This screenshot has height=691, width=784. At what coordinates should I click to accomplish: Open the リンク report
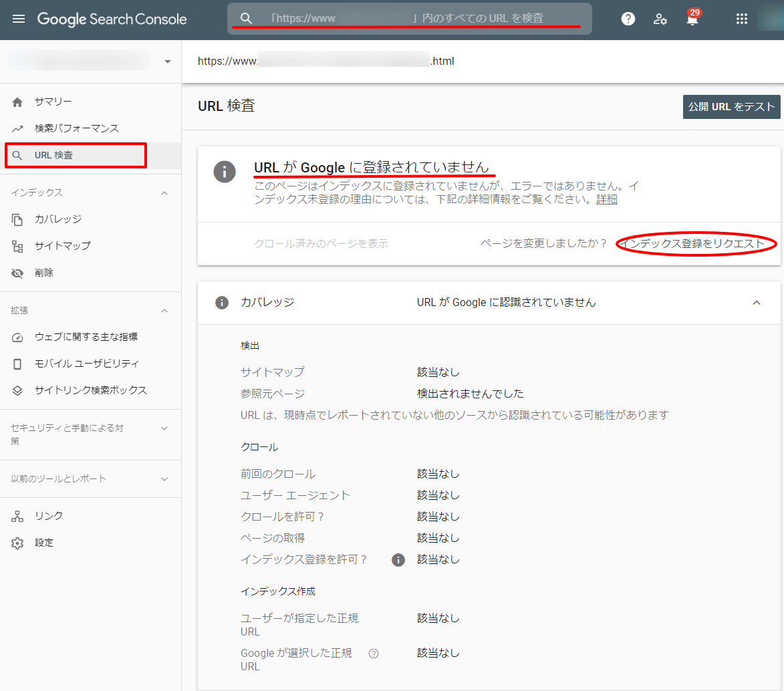[x=90, y=516]
